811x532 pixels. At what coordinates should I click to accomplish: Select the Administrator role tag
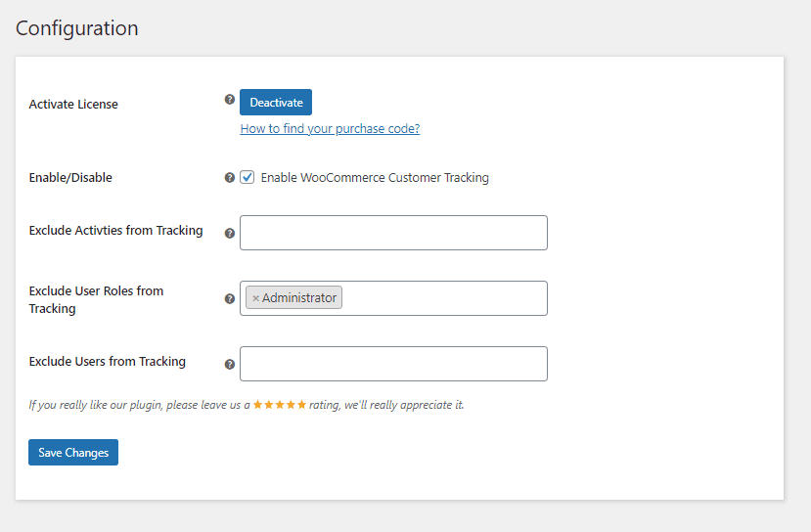293,298
